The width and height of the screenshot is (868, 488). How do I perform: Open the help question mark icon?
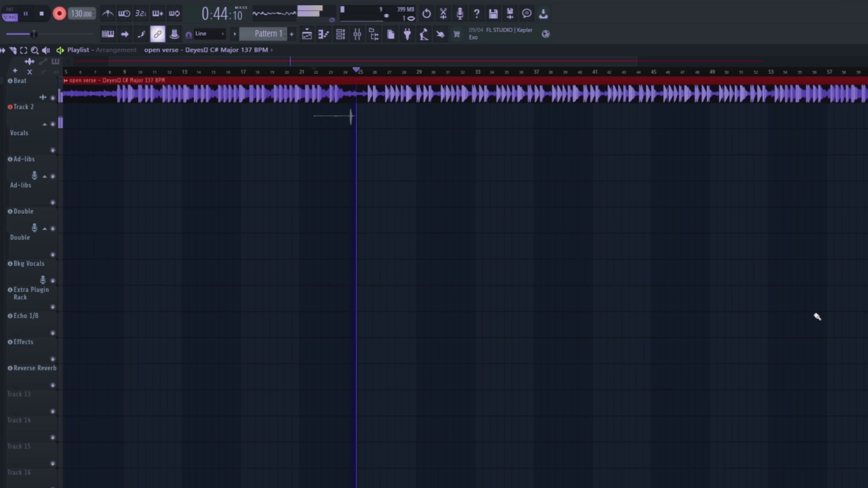(x=476, y=14)
